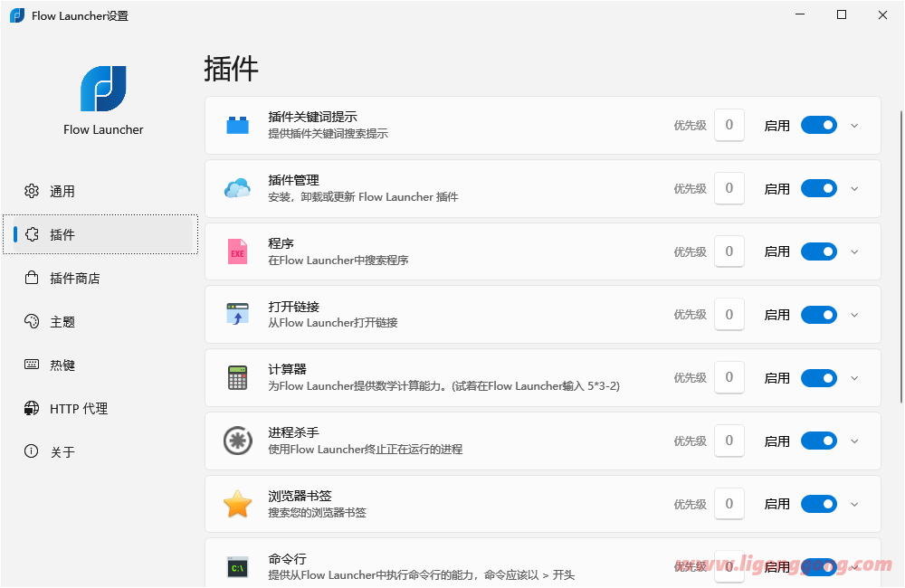905x588 pixels.
Task: Click the info circle icon beside 关于
Action: [32, 451]
